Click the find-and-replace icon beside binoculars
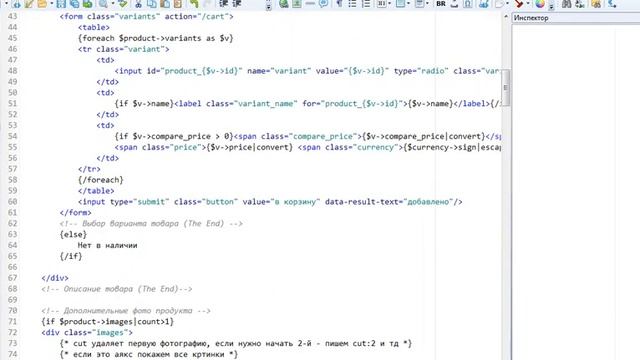The width and height of the screenshot is (640, 360). [580, 4]
